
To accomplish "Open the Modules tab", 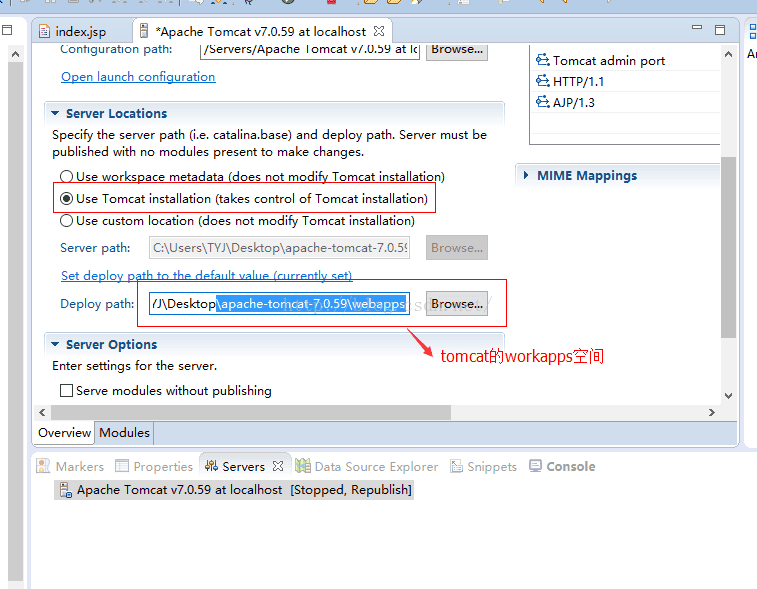I will pyautogui.click(x=125, y=433).
